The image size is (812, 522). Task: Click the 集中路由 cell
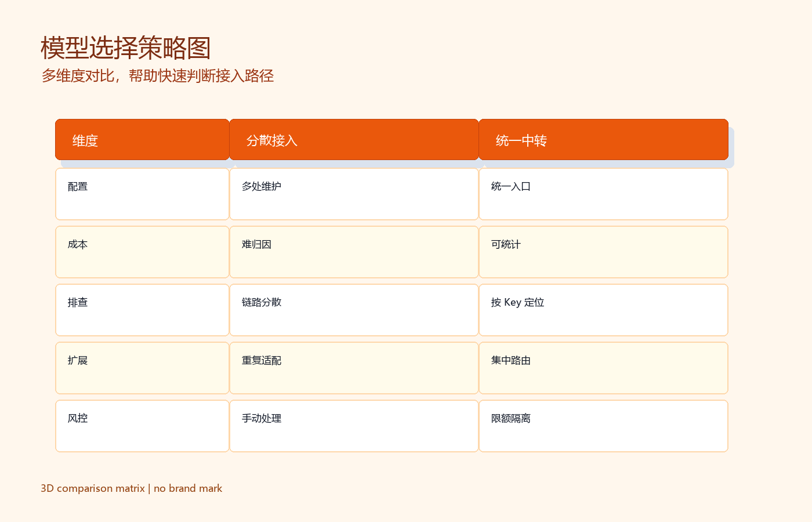tap(603, 368)
